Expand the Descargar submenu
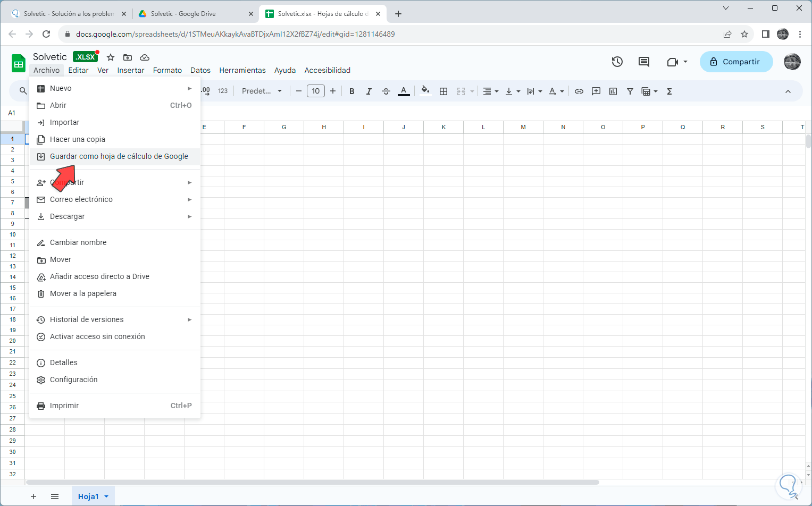The image size is (812, 506). pyautogui.click(x=115, y=216)
